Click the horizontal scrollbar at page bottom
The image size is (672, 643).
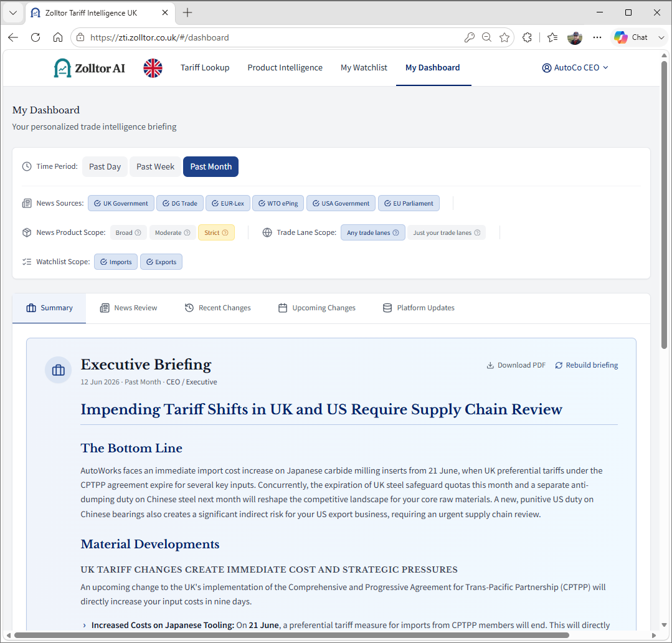(x=291, y=636)
